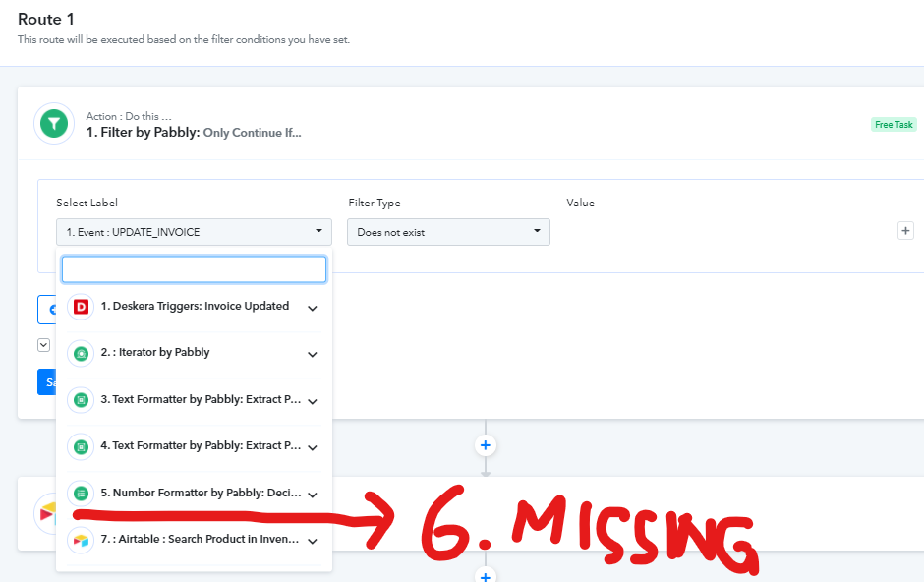Click the 'Filter Type' field label
Image resolution: width=924 pixels, height=582 pixels.
coord(375,203)
